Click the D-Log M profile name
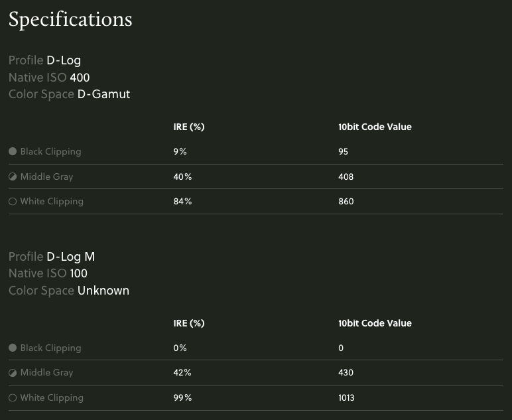This screenshot has width=512, height=420. [x=70, y=257]
